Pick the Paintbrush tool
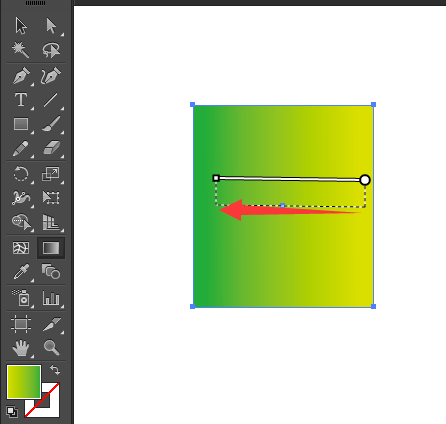 (x=51, y=124)
